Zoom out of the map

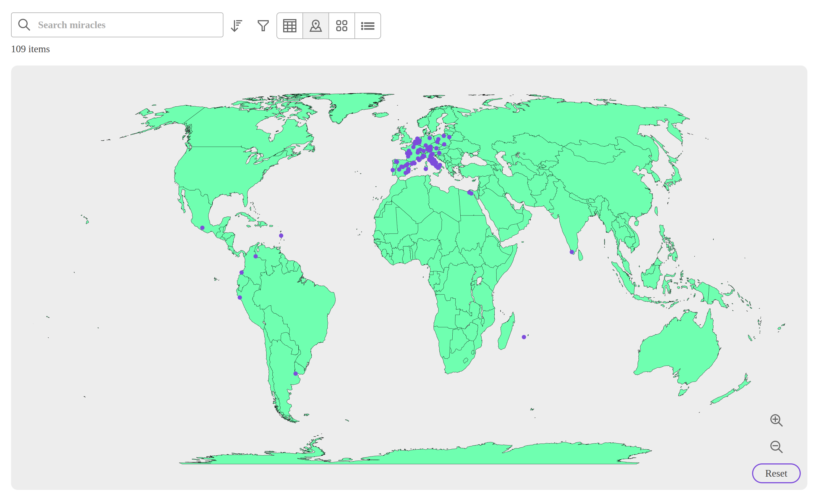pos(776,447)
